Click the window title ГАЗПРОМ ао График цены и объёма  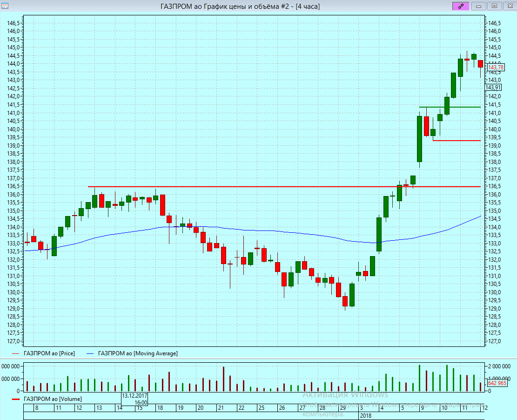click(240, 6)
